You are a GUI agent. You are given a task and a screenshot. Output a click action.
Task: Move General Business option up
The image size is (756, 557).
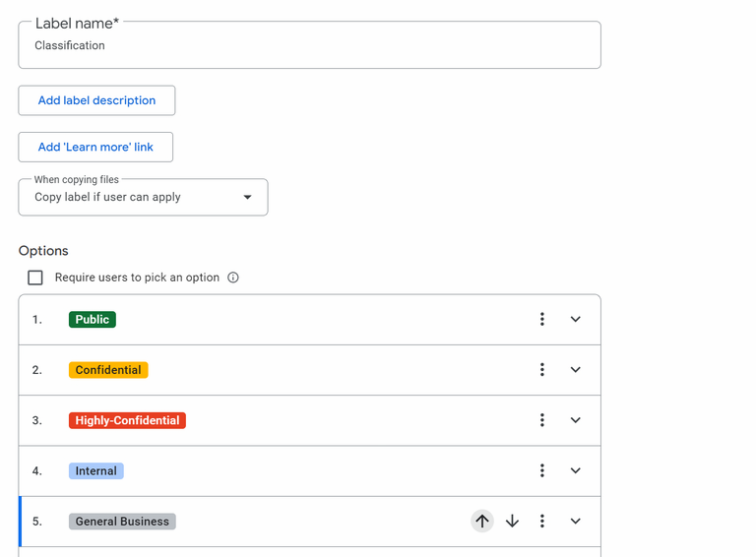(x=481, y=522)
